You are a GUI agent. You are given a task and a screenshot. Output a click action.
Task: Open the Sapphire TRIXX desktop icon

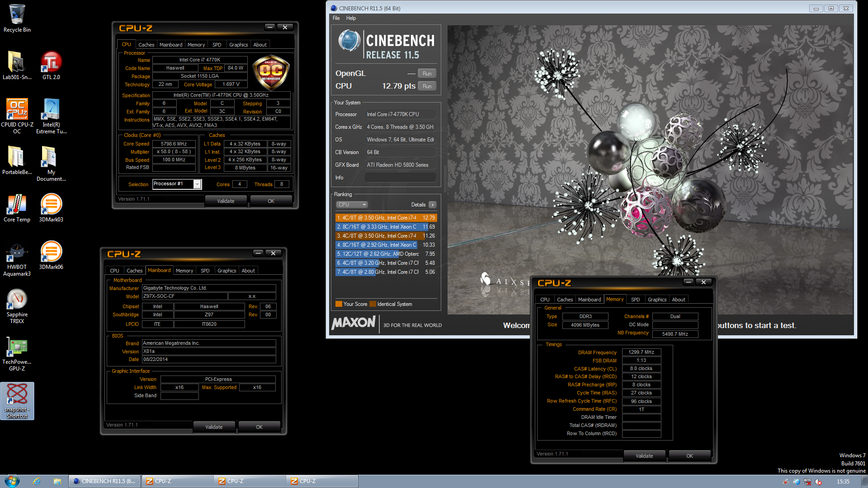tap(17, 306)
